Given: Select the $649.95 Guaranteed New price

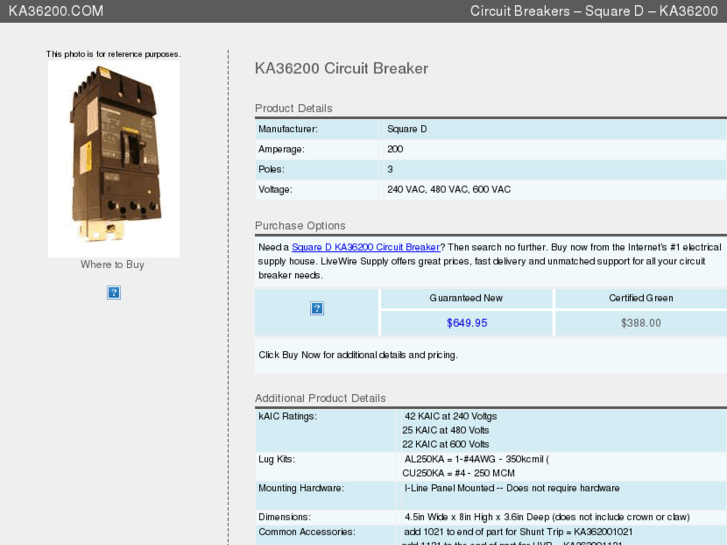Looking at the screenshot, I should click(467, 323).
